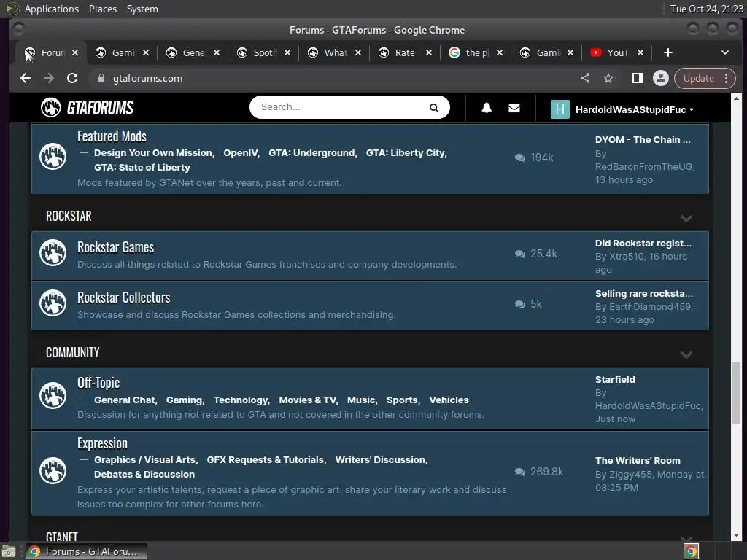The height and width of the screenshot is (560, 747).
Task: Click the Rockstar Collectors forum icon
Action: [53, 303]
